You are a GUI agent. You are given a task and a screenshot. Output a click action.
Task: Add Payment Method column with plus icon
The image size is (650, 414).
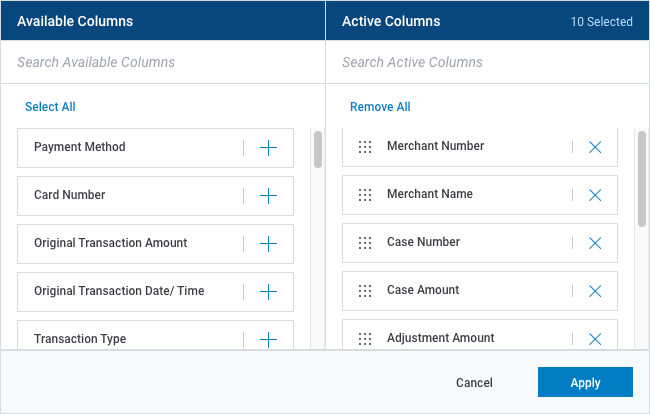pyautogui.click(x=268, y=148)
